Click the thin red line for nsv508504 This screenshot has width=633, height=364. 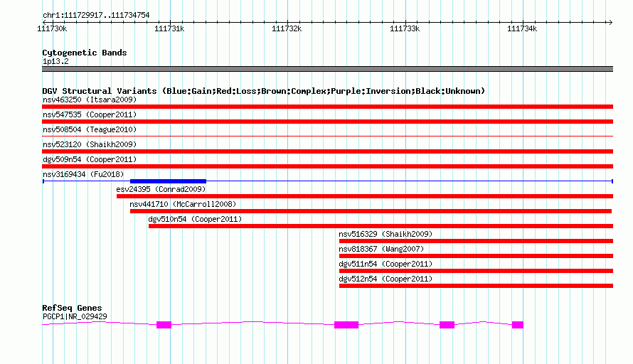click(x=327, y=136)
